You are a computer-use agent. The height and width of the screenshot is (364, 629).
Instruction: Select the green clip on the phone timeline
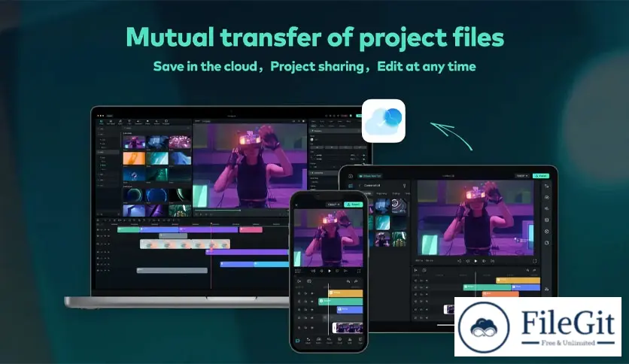click(x=341, y=302)
